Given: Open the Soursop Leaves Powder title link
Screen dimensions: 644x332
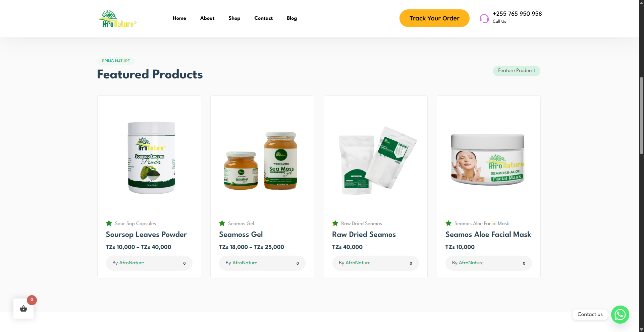Looking at the screenshot, I should pos(146,235).
